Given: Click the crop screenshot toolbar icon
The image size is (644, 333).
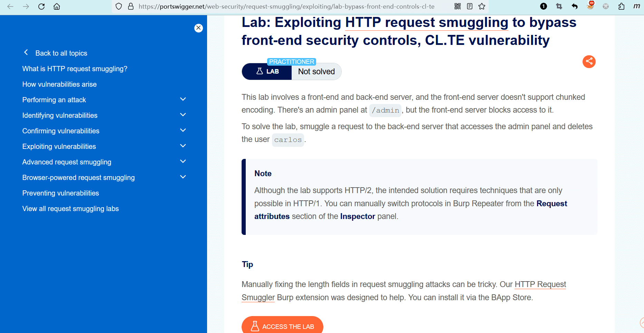Looking at the screenshot, I should click(559, 7).
